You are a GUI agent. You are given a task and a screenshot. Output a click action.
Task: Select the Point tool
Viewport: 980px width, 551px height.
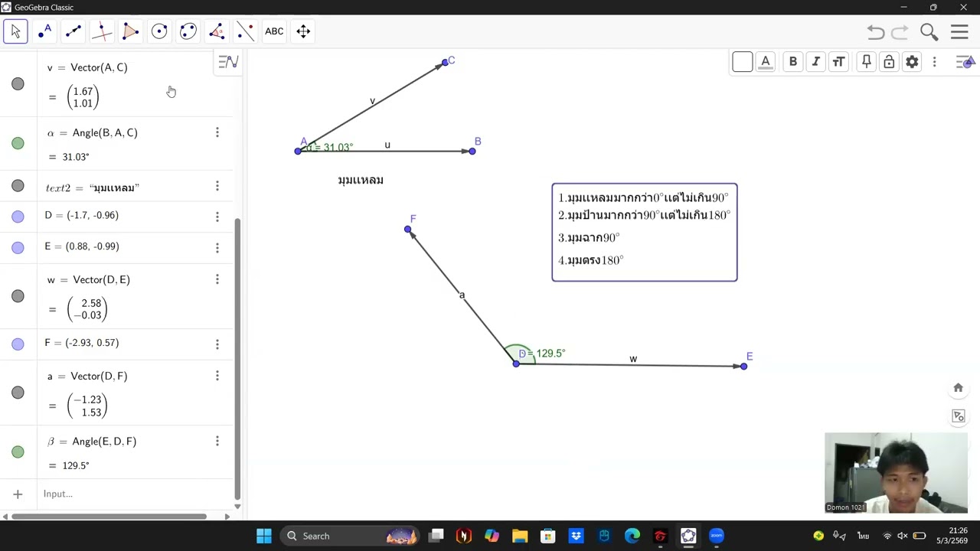[44, 31]
